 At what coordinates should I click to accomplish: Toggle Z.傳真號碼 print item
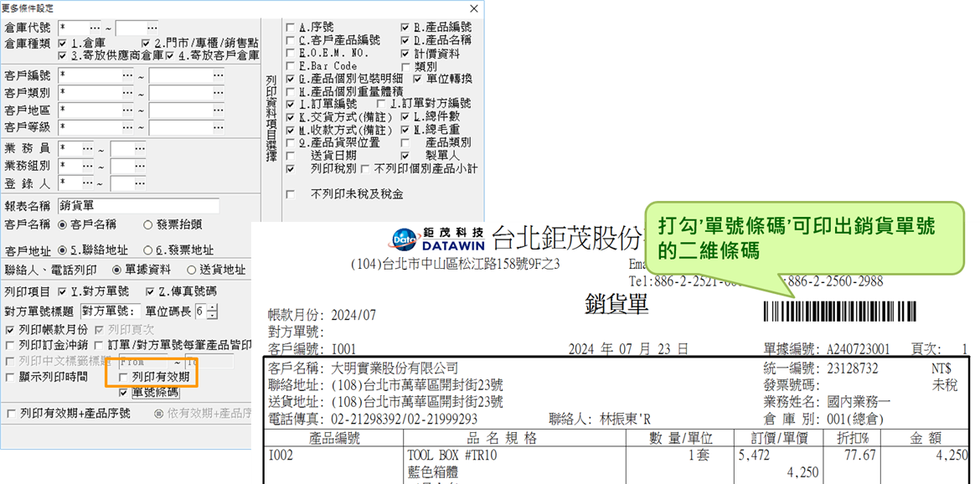150,291
